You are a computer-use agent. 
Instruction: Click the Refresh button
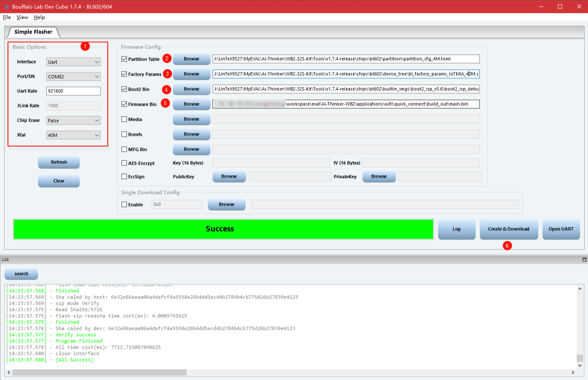pyautogui.click(x=59, y=162)
